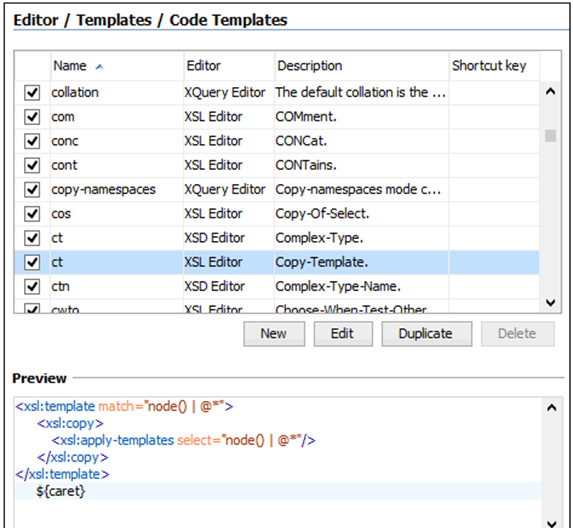Select the collation row name
The image size is (573, 528).
pos(75,92)
